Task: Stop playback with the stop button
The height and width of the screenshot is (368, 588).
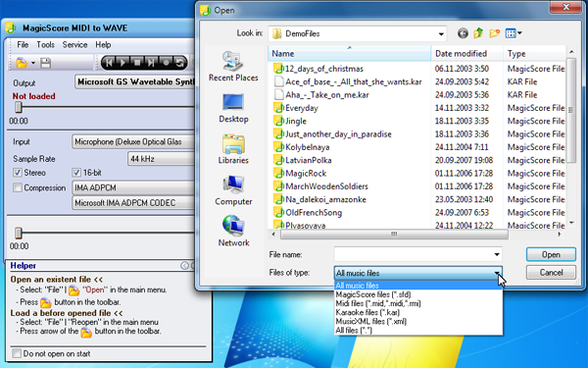Action: (x=137, y=63)
